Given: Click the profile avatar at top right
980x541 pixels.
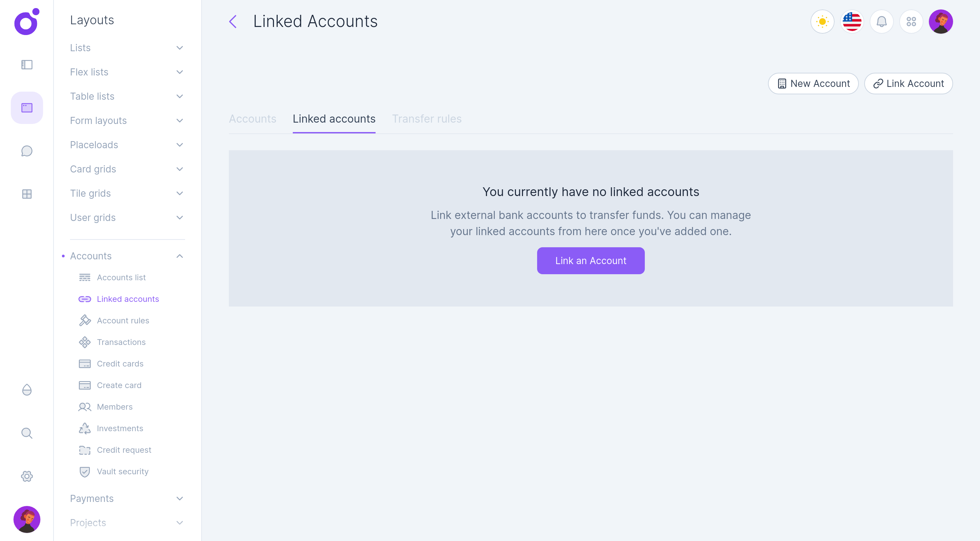Looking at the screenshot, I should pyautogui.click(x=941, y=22).
